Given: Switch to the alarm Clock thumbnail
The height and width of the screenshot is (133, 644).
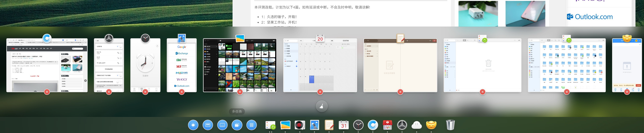Looking at the screenshot, I should 145,65.
